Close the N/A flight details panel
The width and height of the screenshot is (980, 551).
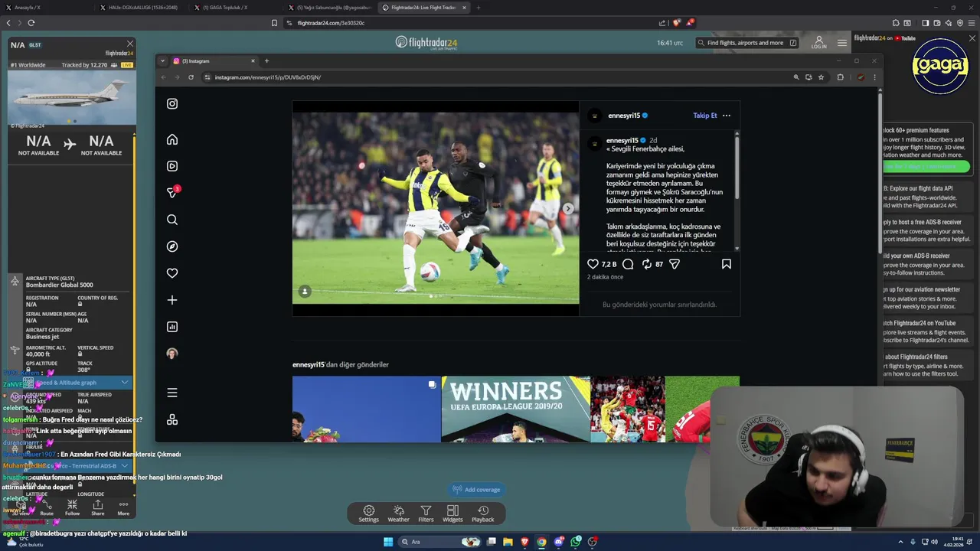130,44
